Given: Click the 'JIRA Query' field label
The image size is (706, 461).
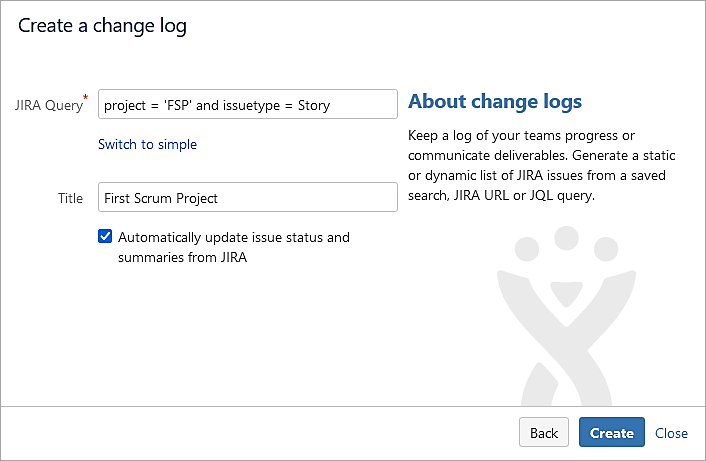Looking at the screenshot, I should pyautogui.click(x=47, y=105).
